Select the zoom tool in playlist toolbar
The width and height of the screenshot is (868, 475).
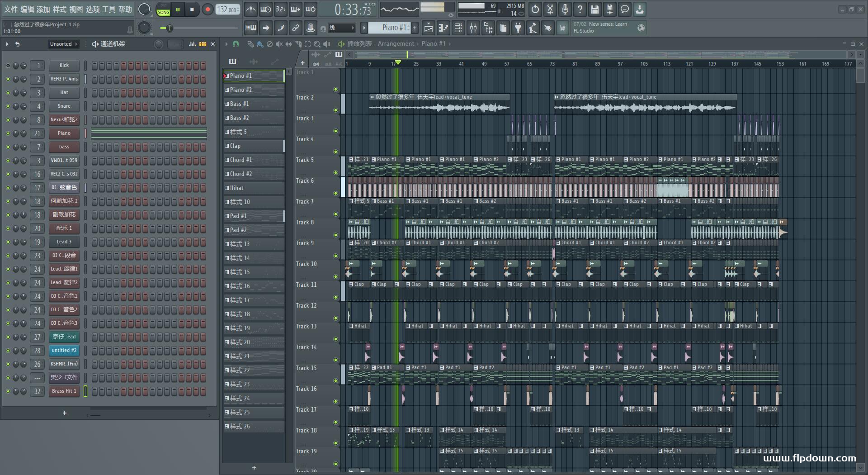coord(317,44)
